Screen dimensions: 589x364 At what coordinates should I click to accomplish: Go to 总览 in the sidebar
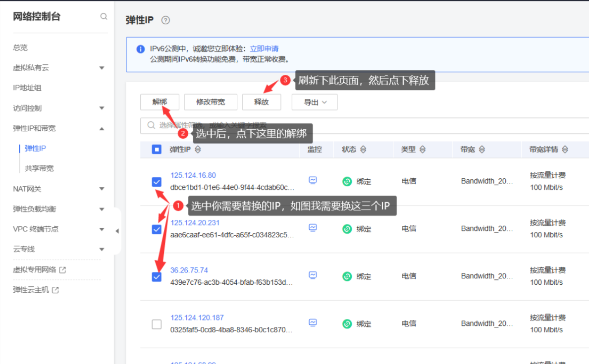[x=20, y=48]
